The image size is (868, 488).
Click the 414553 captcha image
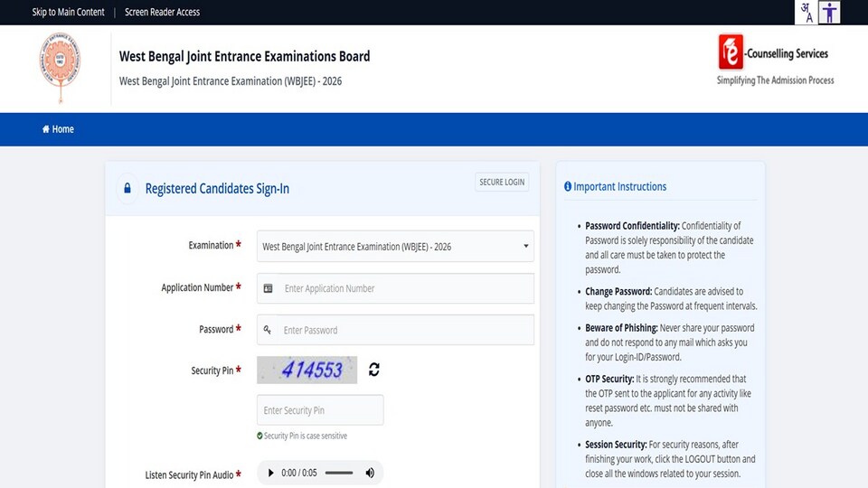[307, 370]
